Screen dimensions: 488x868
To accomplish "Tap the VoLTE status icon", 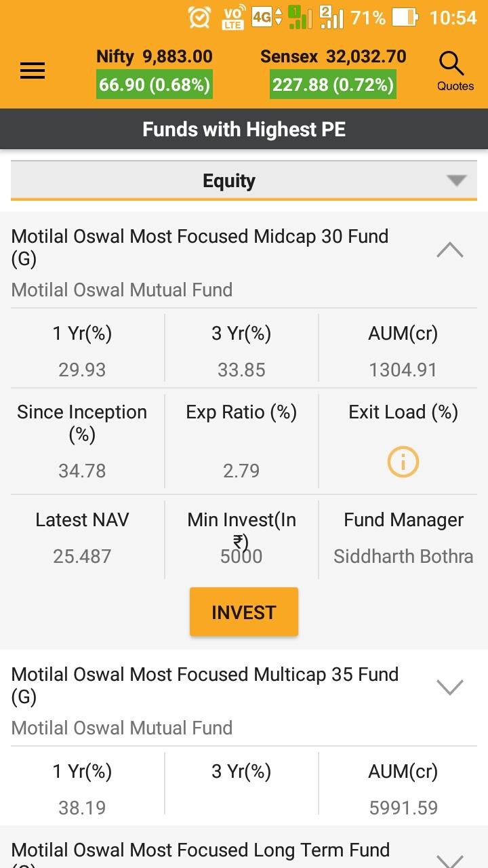I will (232, 18).
